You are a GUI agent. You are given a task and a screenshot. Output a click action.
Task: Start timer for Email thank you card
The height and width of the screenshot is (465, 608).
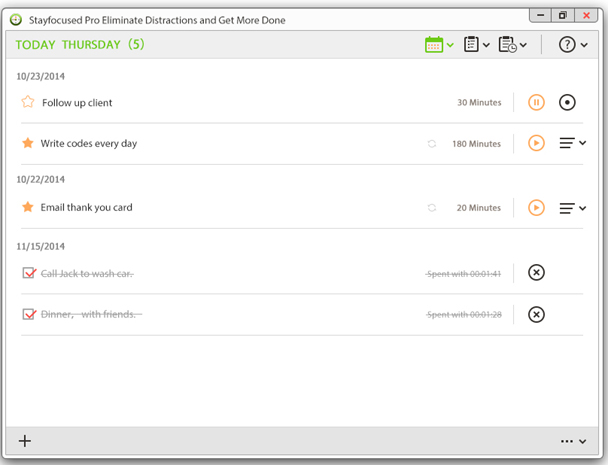(536, 208)
